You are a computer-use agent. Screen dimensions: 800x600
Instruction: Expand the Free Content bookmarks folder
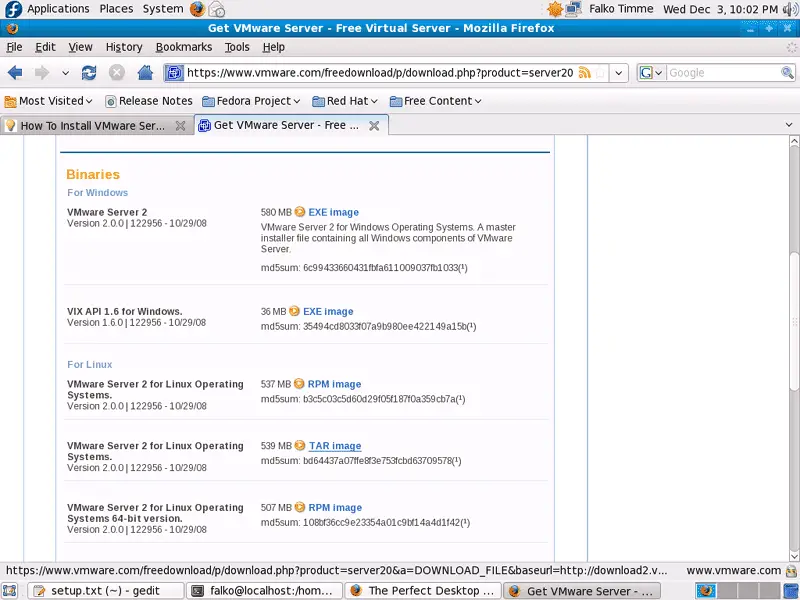(x=436, y=101)
